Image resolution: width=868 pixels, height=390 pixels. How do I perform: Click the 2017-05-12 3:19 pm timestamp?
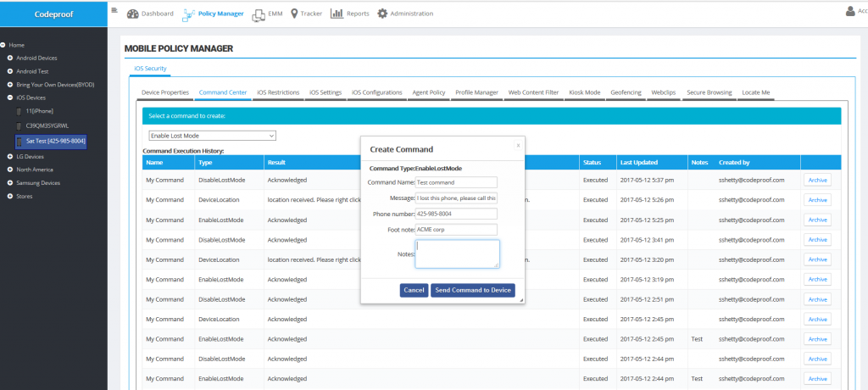tap(647, 279)
